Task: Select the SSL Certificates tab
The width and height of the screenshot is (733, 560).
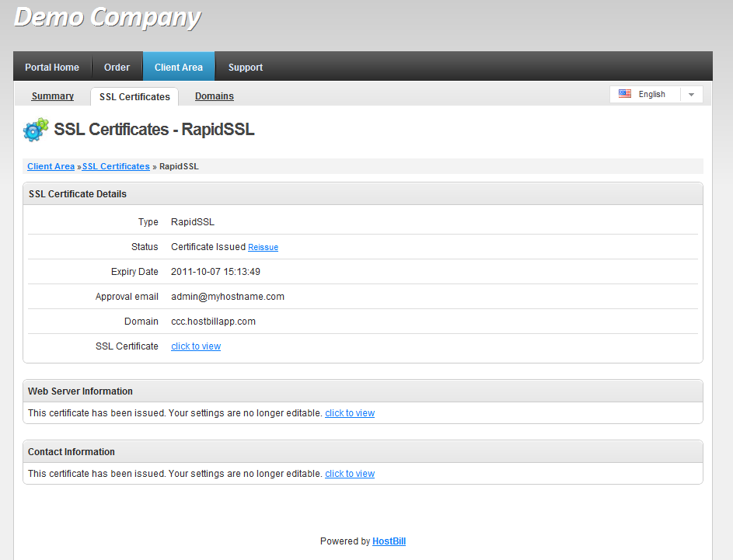Action: 134,96
